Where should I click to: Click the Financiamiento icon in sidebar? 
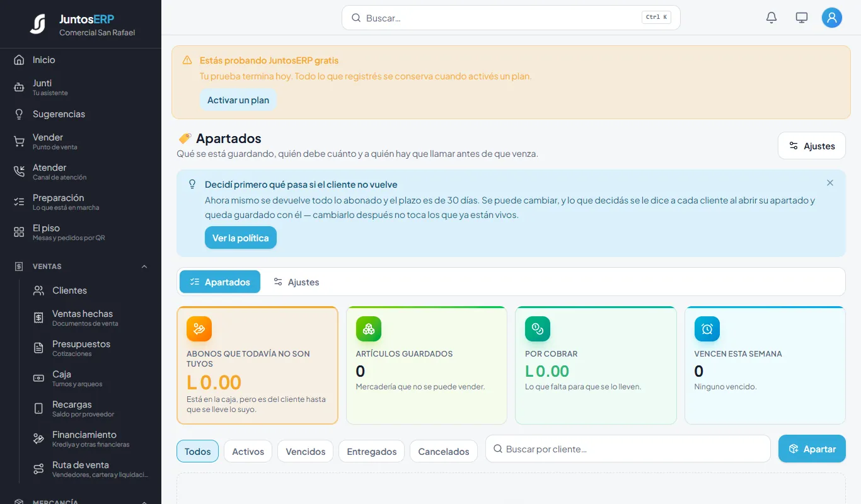38,438
